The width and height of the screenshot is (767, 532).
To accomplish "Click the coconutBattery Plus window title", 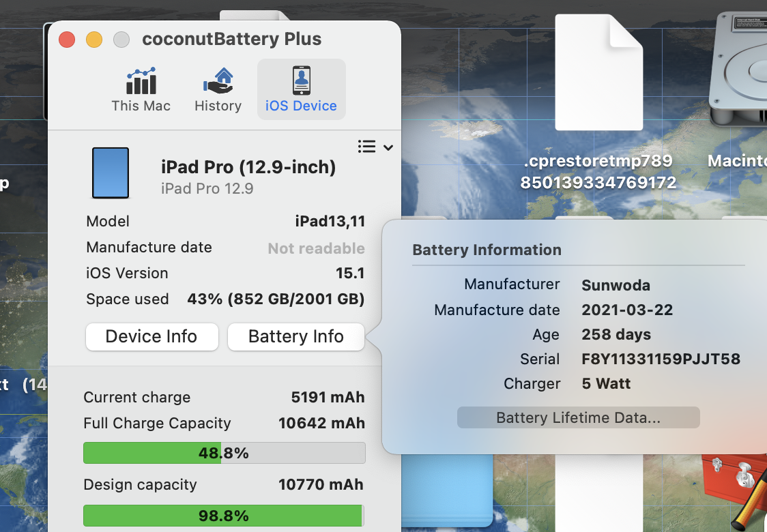I will coord(232,39).
